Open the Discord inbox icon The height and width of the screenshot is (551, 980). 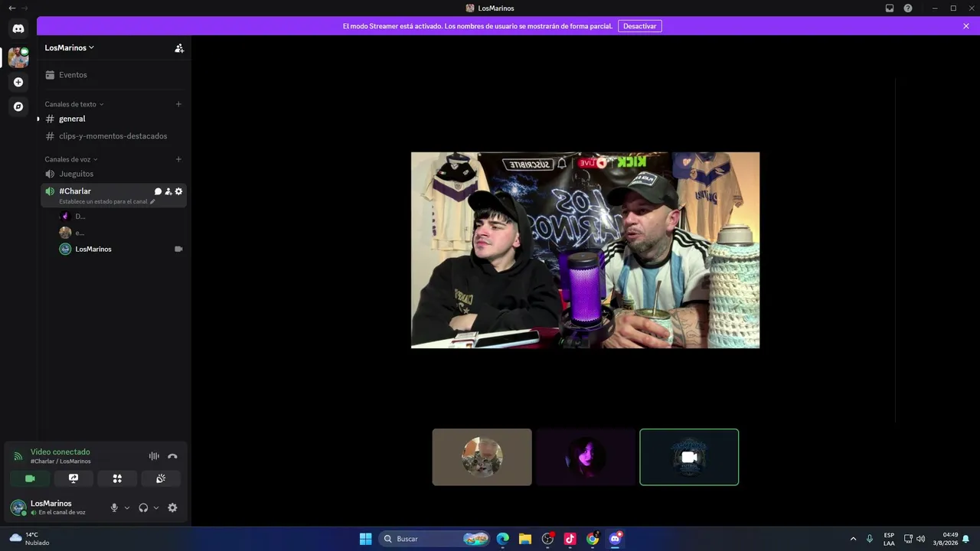[890, 8]
